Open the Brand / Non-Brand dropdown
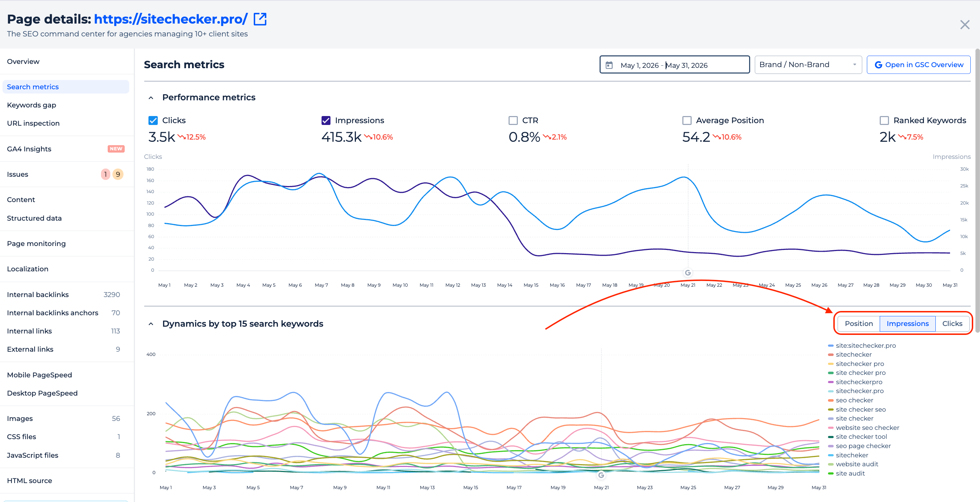 (x=808, y=65)
